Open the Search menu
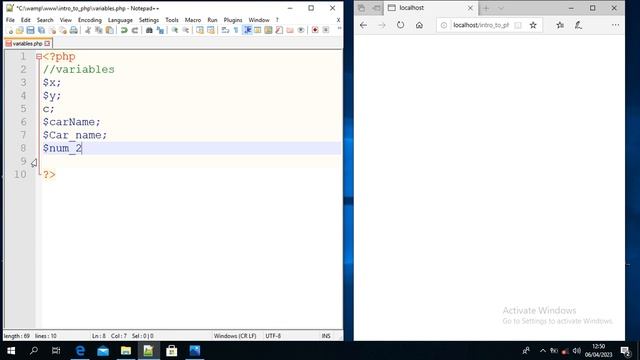This screenshot has height=360, width=640. 45,20
